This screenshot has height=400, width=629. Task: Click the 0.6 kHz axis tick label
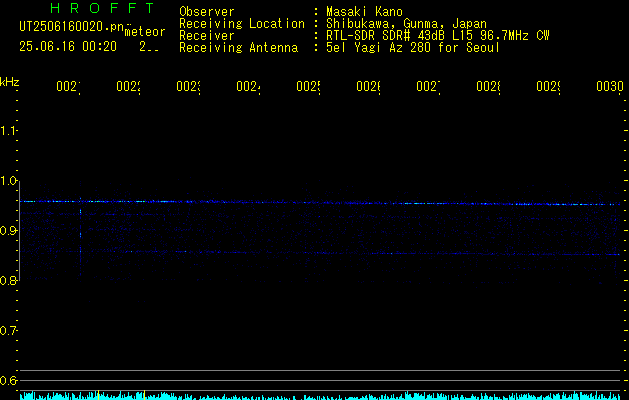pos(8,380)
